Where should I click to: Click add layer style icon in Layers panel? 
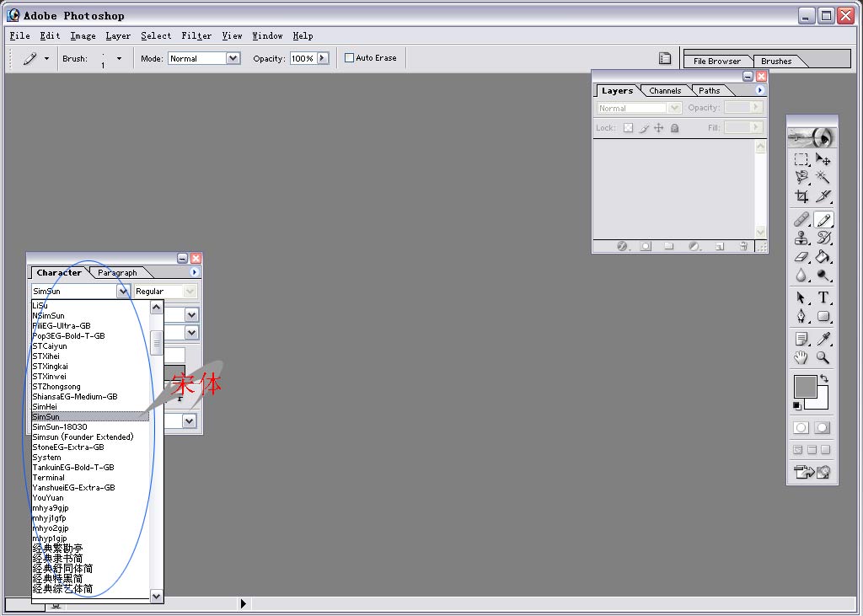point(623,246)
